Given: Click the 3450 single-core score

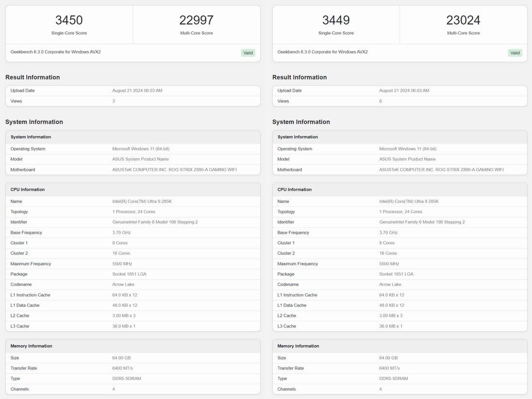Looking at the screenshot, I should (x=69, y=20).
